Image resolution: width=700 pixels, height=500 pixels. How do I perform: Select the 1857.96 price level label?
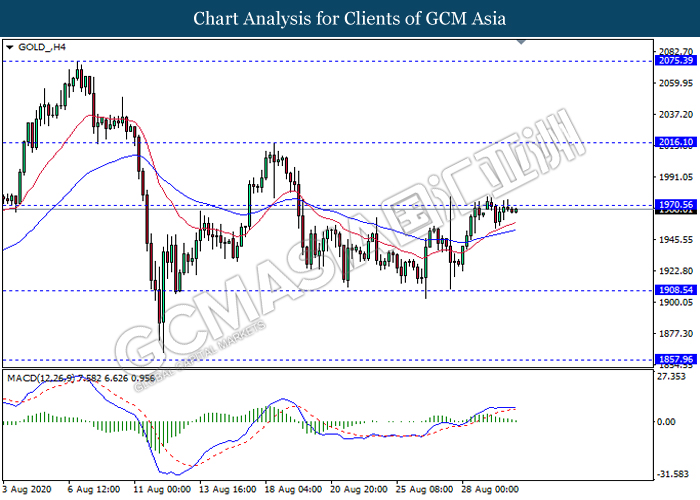(x=676, y=359)
